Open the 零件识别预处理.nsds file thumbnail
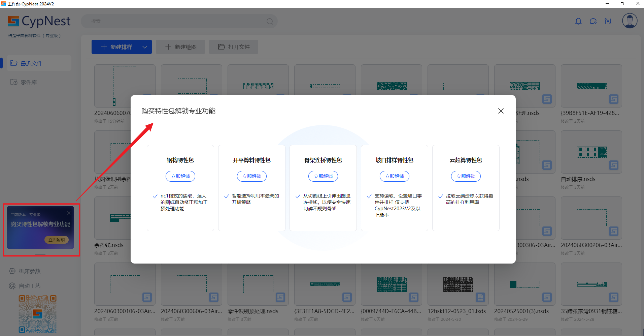 pos(258,284)
